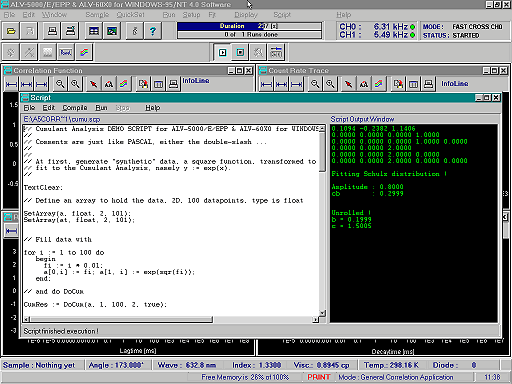Screen dimensions: 512x384
Task: Open the Compile menu in Script window
Action: coord(75,108)
